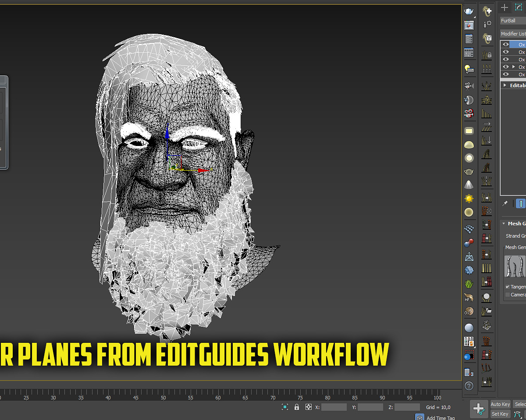Expand the Editable base object entry
Screen dimensions: 526x420
pyautogui.click(x=505, y=85)
